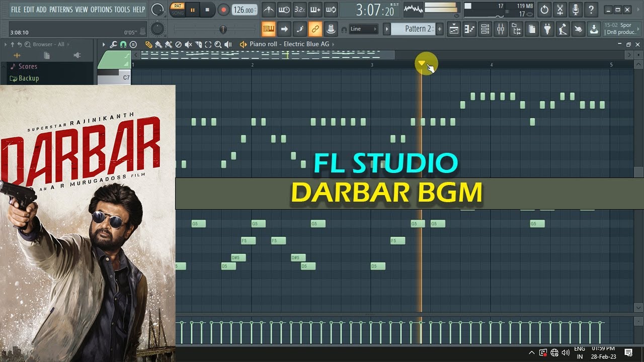This screenshot has height=362, width=644.
Task: Open the VIEW menu
Action: [81, 10]
